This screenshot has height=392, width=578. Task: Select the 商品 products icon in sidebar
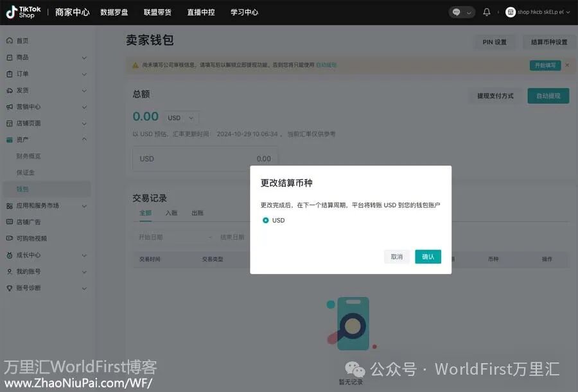(x=10, y=58)
